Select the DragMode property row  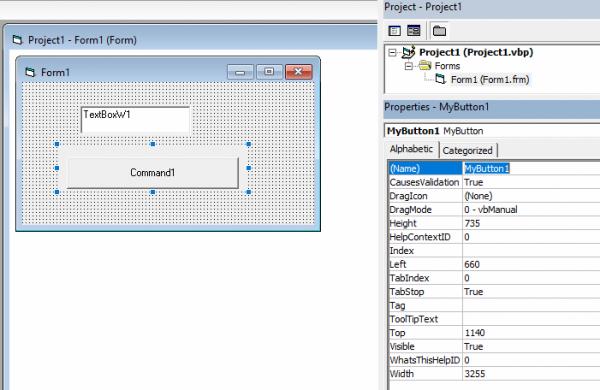494,210
